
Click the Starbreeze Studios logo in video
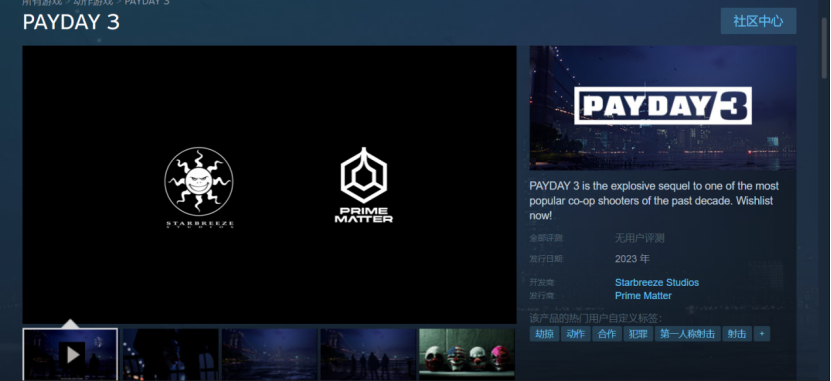coord(199,188)
